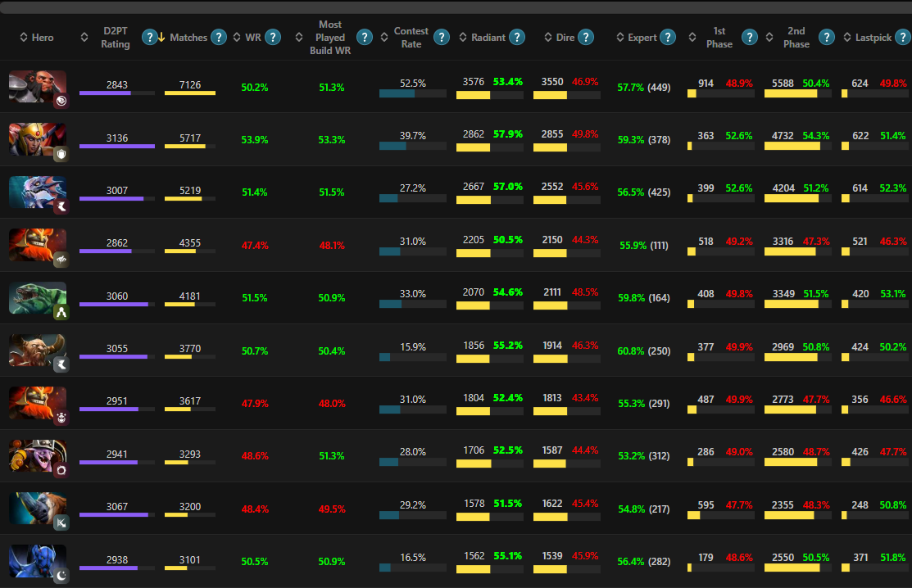The height and width of the screenshot is (588, 912).
Task: Click the Contest Rate column header
Action: click(411, 37)
